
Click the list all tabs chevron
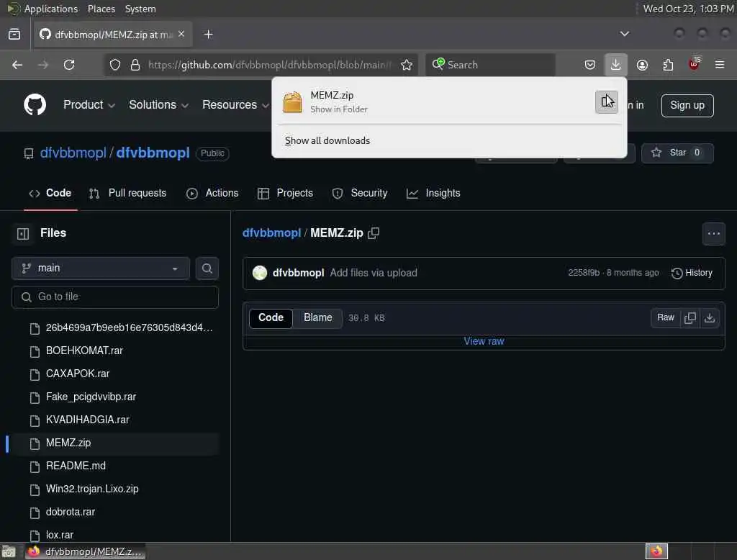click(624, 34)
